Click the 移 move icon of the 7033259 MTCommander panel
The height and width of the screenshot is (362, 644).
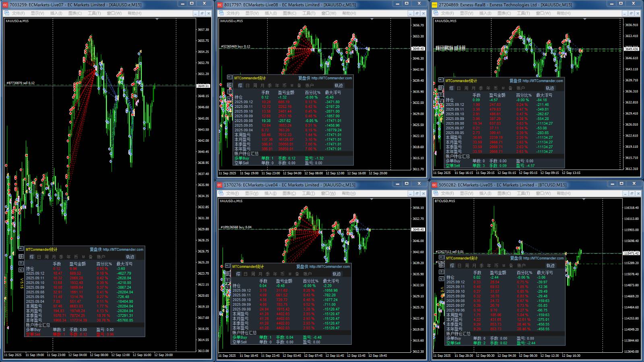coord(21,256)
